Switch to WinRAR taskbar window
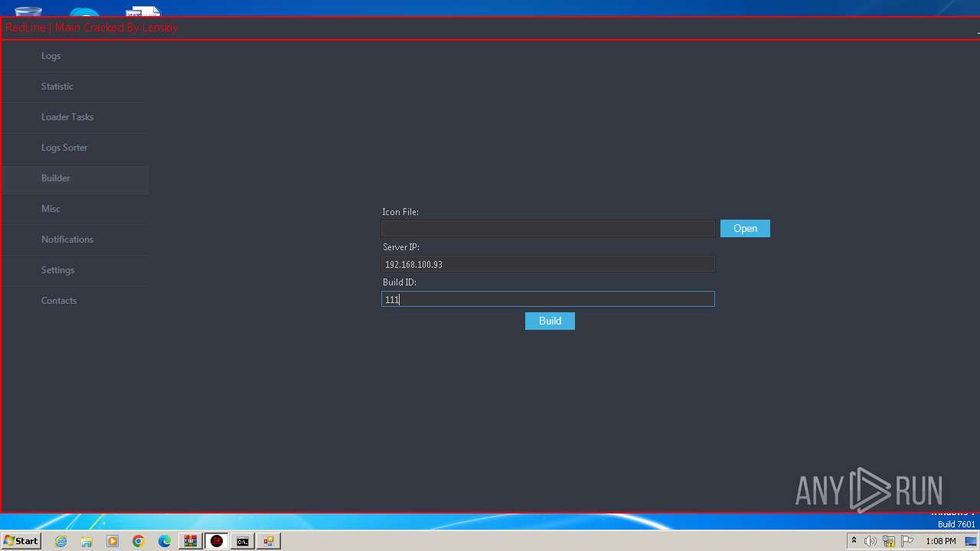Screen dimensions: 980x551 pos(191,541)
